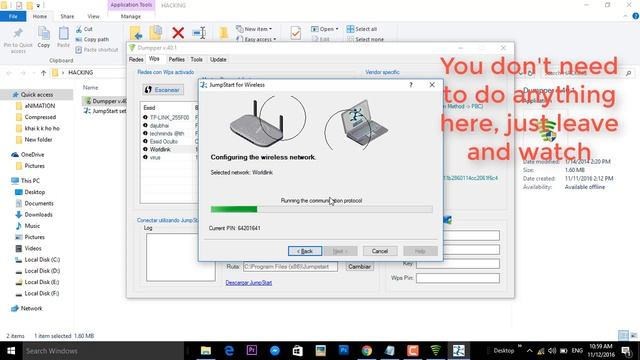Screen dimensions: 640x360
Task: Click the Escanear scan button in Dumpper
Action: coord(163,90)
